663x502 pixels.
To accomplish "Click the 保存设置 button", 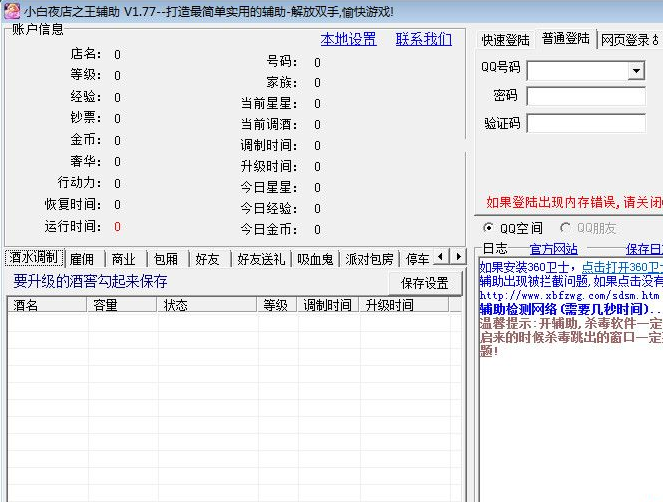I will pyautogui.click(x=425, y=283).
